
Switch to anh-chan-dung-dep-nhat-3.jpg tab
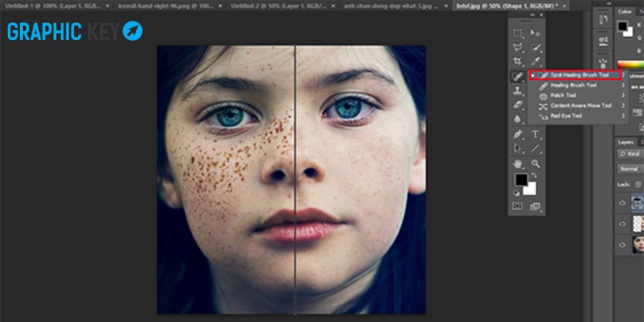pos(394,6)
